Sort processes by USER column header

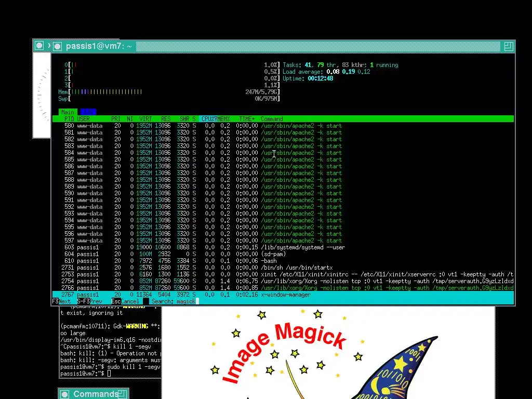[x=84, y=119]
